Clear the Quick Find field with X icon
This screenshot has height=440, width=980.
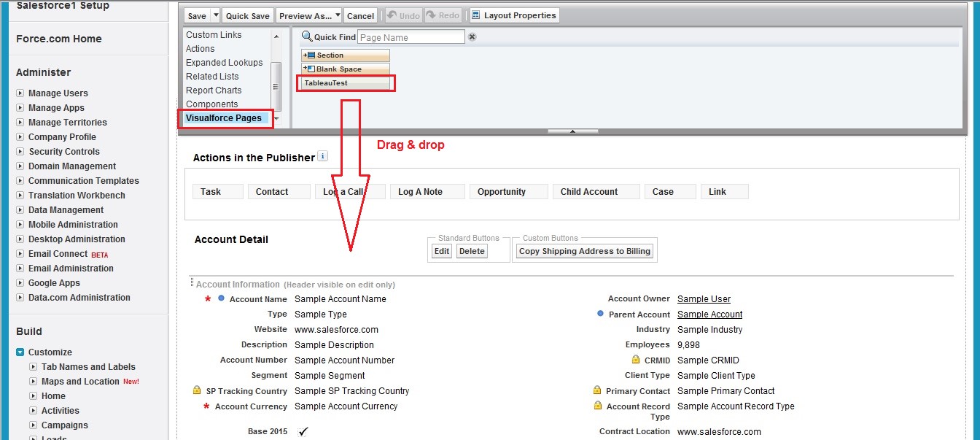tap(472, 37)
